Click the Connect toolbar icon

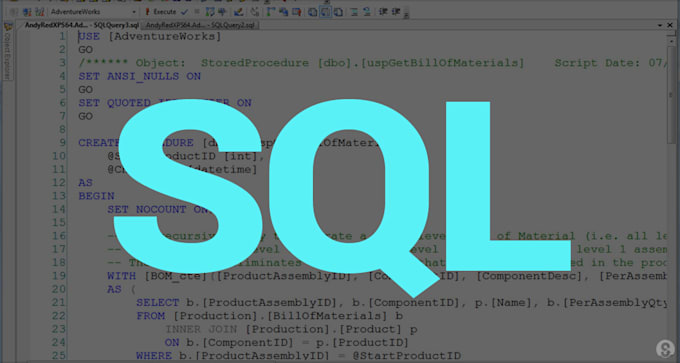[27, 12]
